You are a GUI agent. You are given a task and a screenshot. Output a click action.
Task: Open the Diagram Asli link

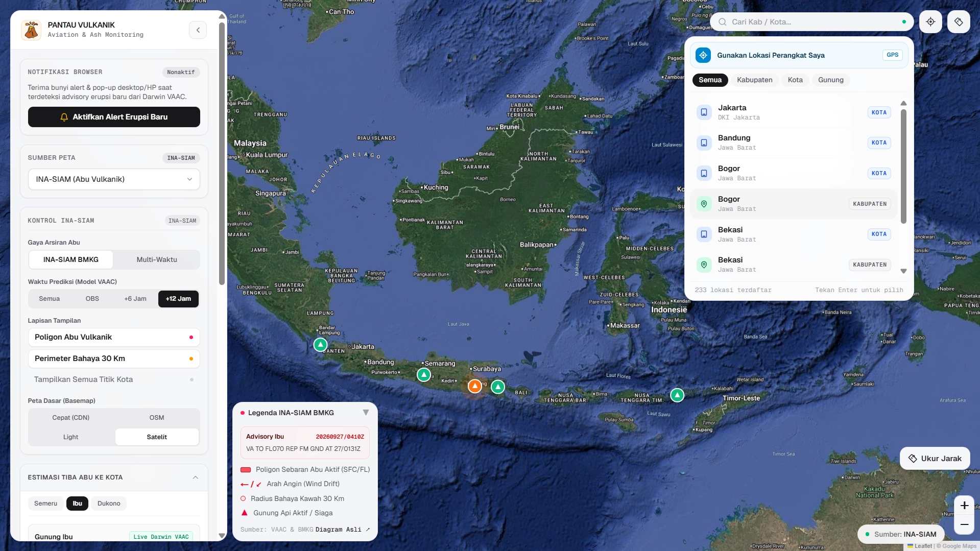(x=343, y=530)
